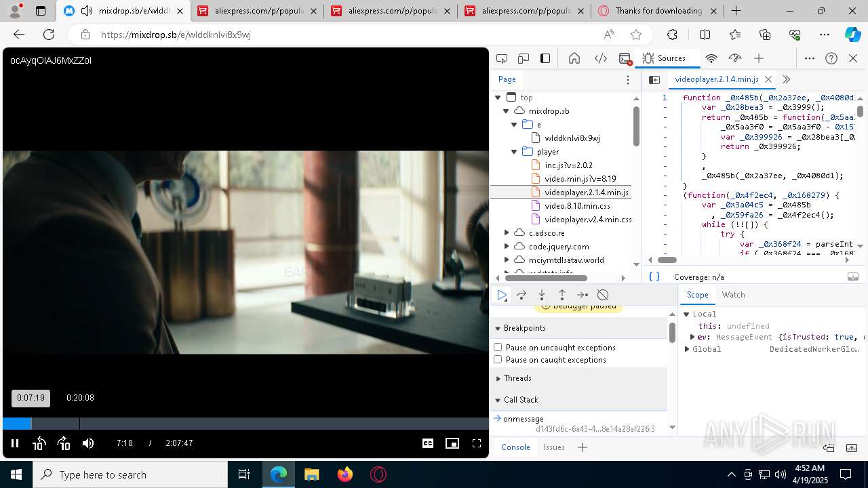Seek on the video progress bar
Screen dimensions: 868x488
pyautogui.click(x=245, y=424)
